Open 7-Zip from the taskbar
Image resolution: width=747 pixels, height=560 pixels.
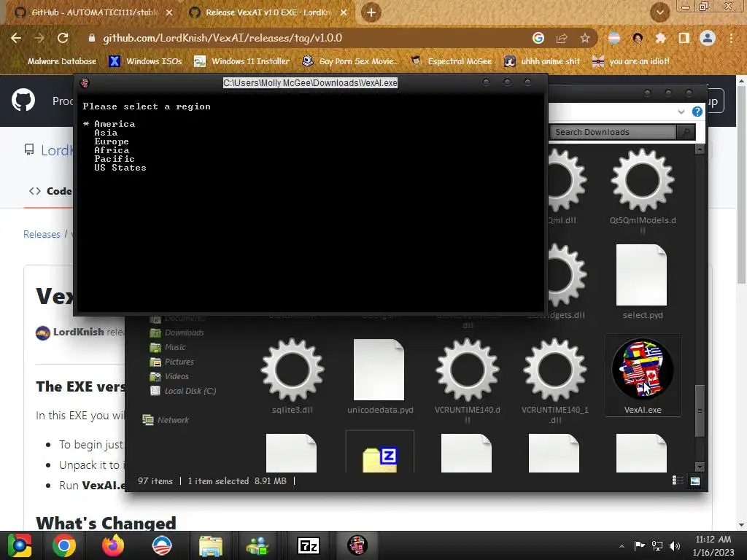pyautogui.click(x=309, y=545)
